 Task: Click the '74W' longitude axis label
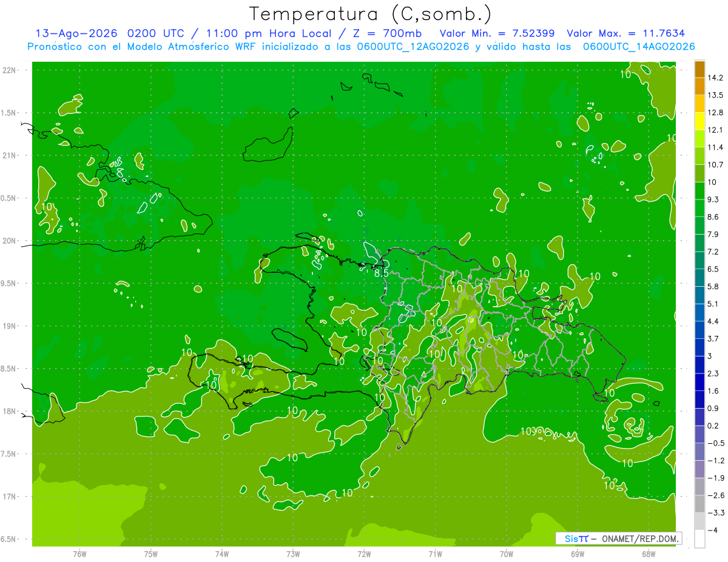[221, 553]
